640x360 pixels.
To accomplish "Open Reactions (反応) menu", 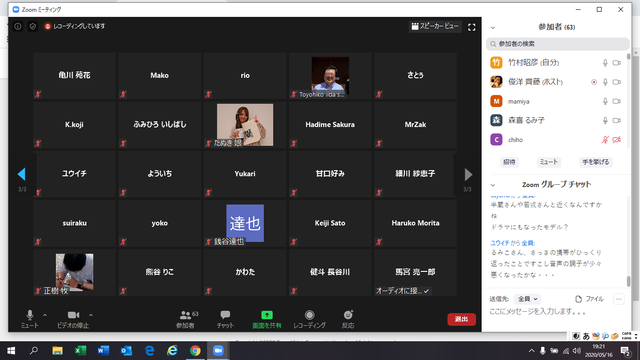I will 348,319.
